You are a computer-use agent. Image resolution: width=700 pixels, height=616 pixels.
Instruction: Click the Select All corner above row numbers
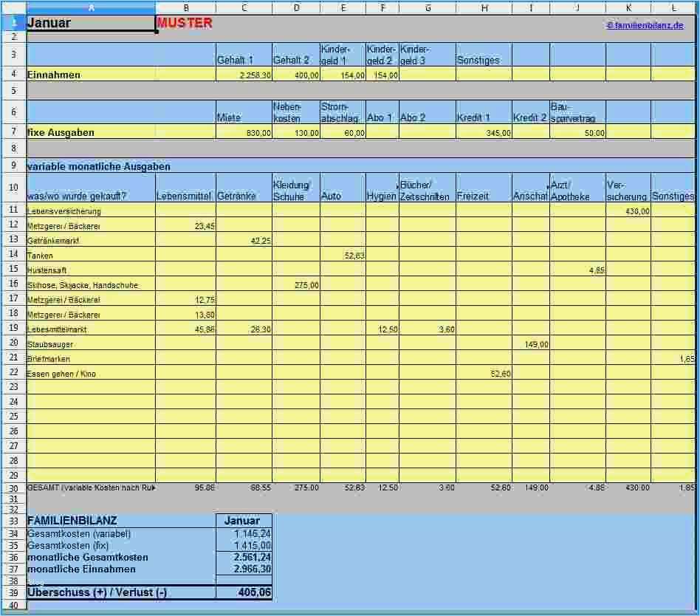click(13, 7)
